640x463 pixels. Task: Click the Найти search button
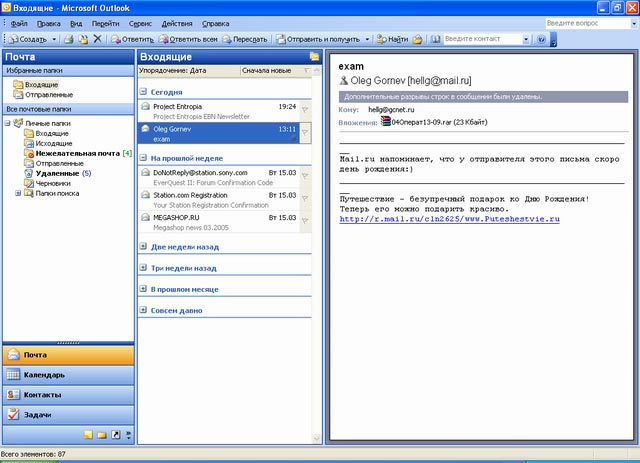click(x=392, y=39)
